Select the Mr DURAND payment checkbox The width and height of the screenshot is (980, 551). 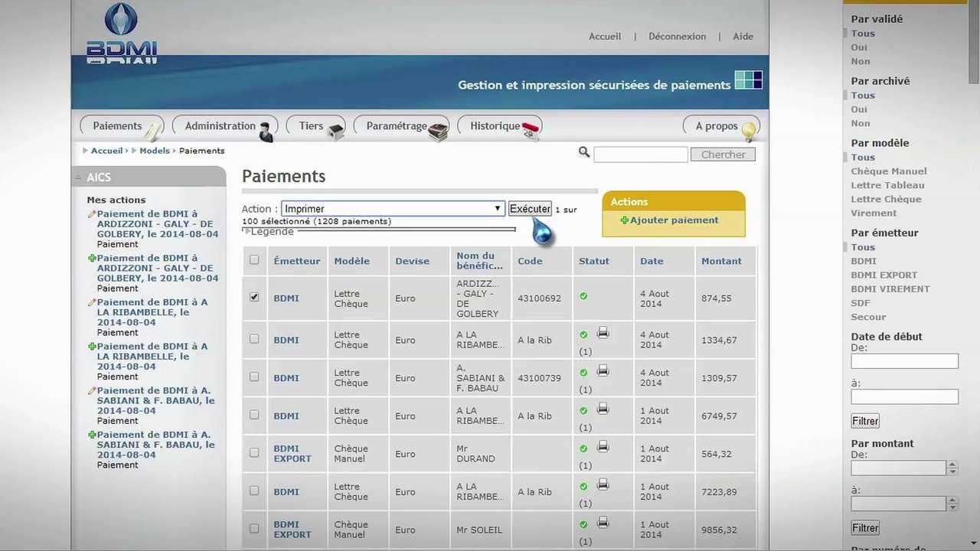click(254, 453)
